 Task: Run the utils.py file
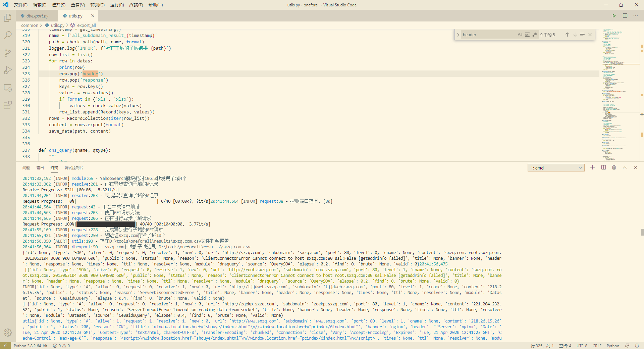pyautogui.click(x=614, y=15)
